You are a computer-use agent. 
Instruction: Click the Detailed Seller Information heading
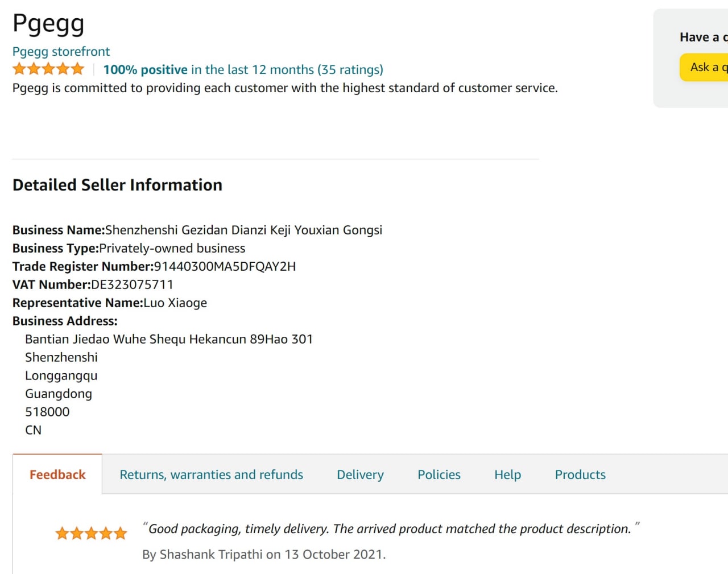pos(117,185)
